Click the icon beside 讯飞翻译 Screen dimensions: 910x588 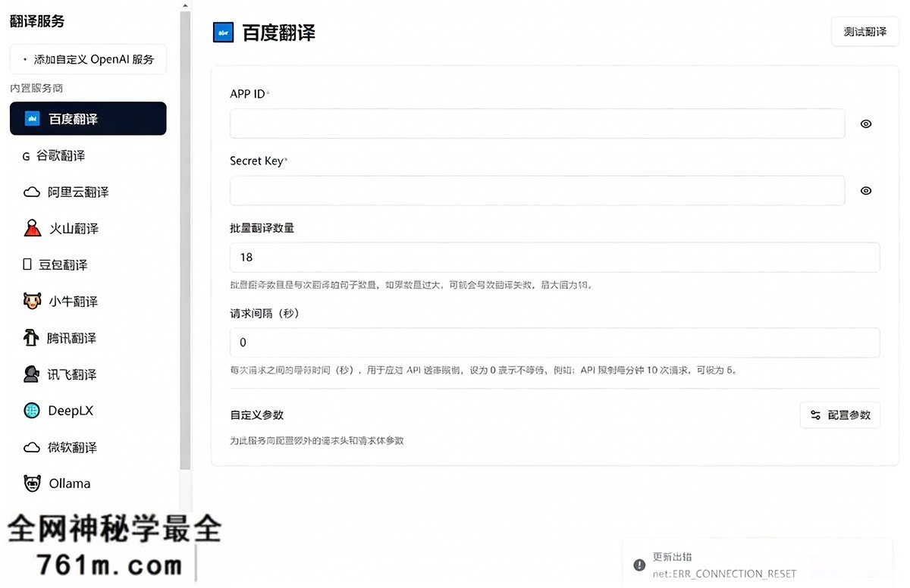31,374
